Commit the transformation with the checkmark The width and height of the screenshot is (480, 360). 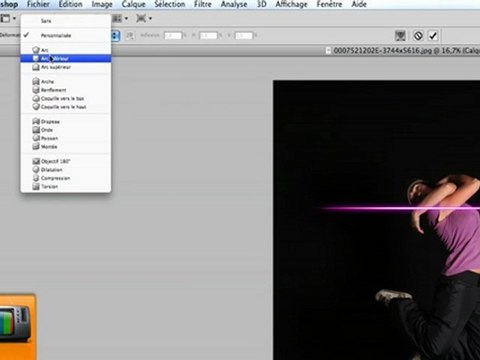click(433, 35)
